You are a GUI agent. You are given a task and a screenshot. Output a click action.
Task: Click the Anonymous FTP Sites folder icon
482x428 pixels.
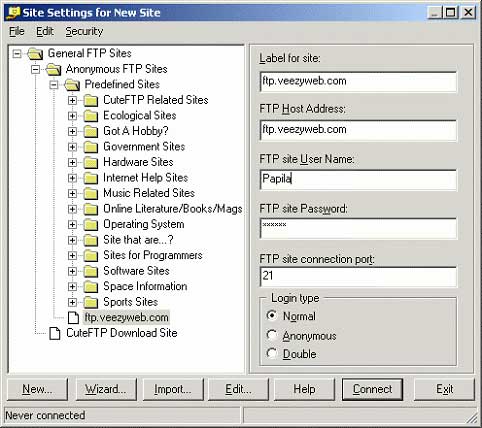54,69
